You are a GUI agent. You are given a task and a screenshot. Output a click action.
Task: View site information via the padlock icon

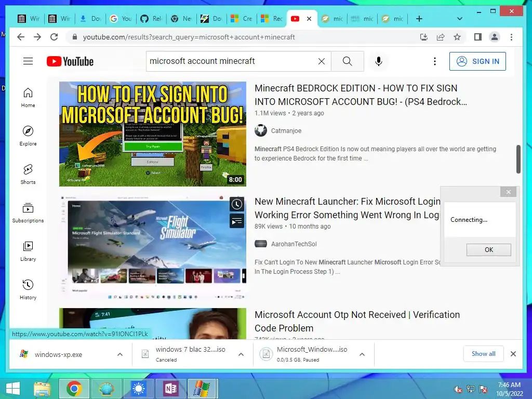[75, 37]
